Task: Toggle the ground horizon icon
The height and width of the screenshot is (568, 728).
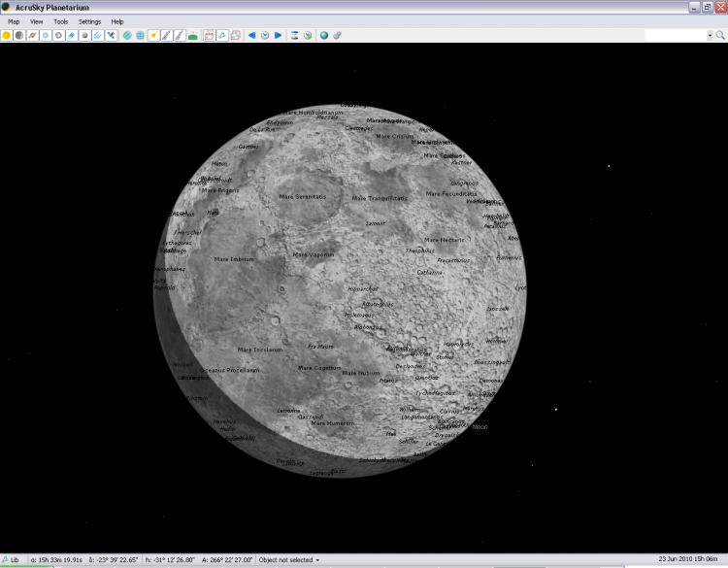Action: click(193, 35)
